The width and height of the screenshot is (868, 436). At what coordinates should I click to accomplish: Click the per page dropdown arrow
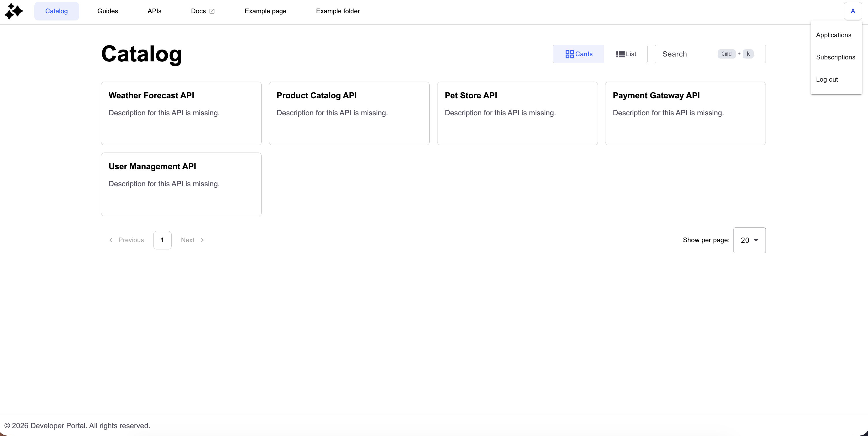coord(756,240)
